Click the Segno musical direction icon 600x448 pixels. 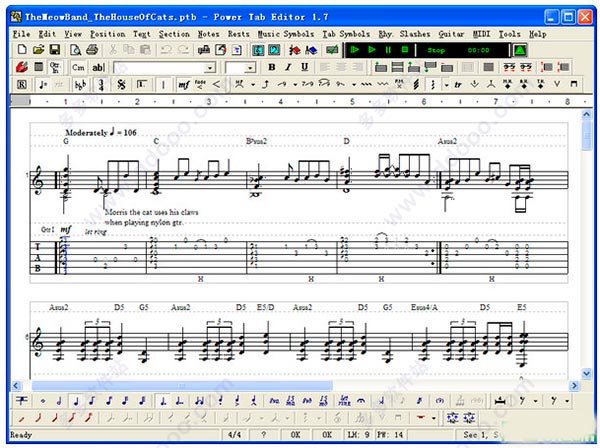(121, 85)
